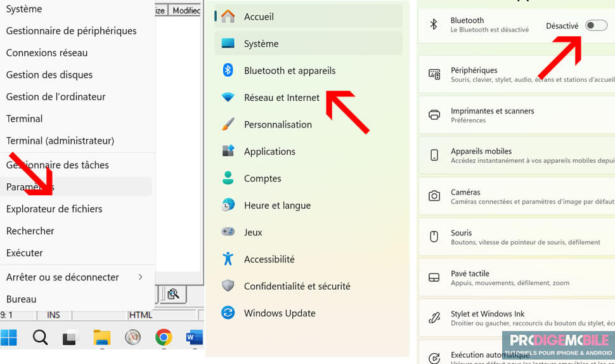Viewport: 615px width, 364px height.
Task: Open Appareils mobiles card
Action: (x=517, y=155)
